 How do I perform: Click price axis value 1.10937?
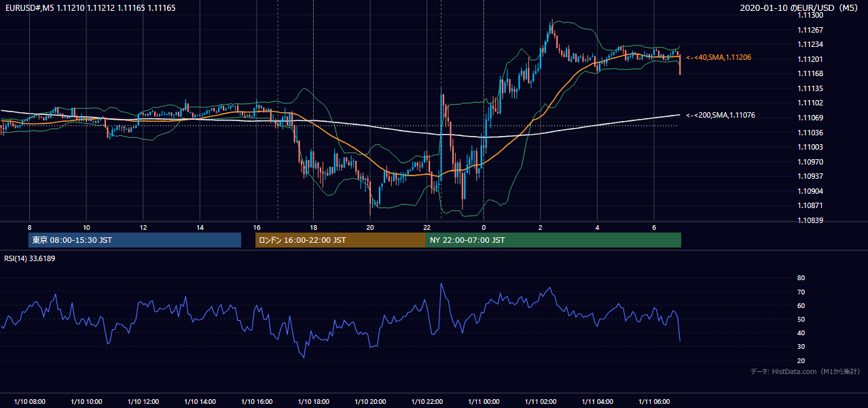tap(809, 177)
